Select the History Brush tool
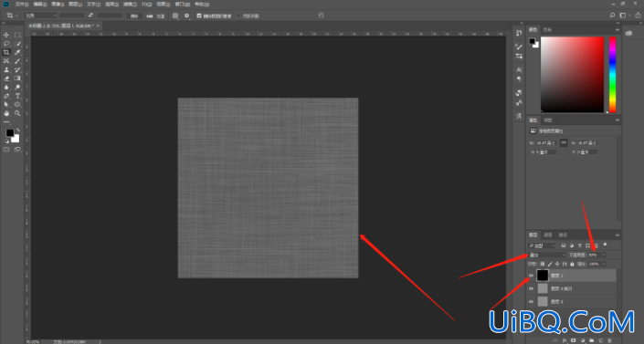This screenshot has height=344, width=644. pos(17,69)
